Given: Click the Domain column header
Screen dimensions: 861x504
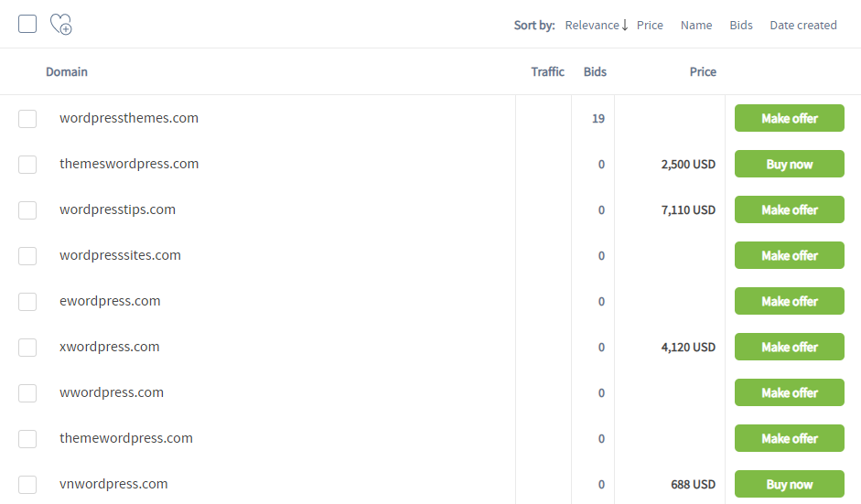Looking at the screenshot, I should tap(67, 71).
